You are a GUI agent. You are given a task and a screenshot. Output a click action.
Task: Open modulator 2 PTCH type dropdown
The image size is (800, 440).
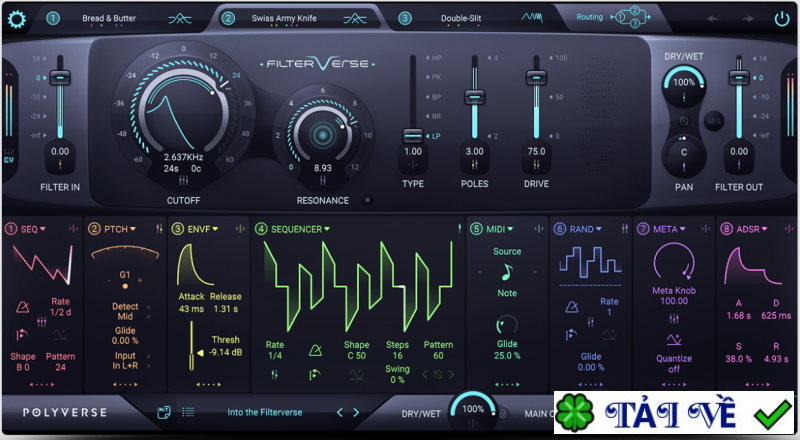119,229
